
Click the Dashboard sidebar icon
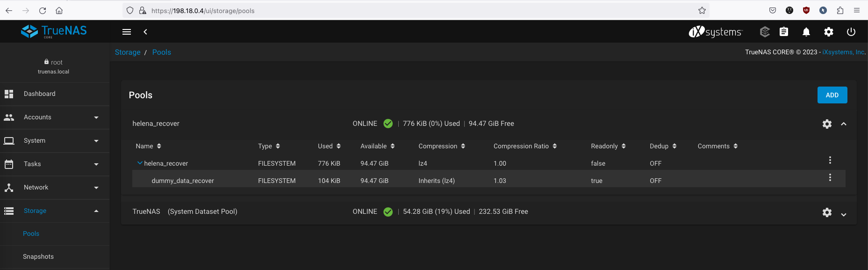(x=9, y=94)
